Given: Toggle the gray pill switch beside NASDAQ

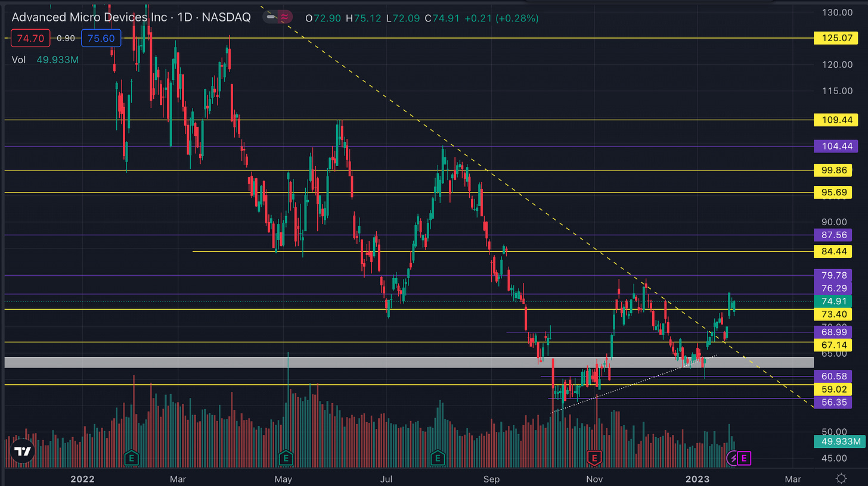Looking at the screenshot, I should pyautogui.click(x=271, y=18).
